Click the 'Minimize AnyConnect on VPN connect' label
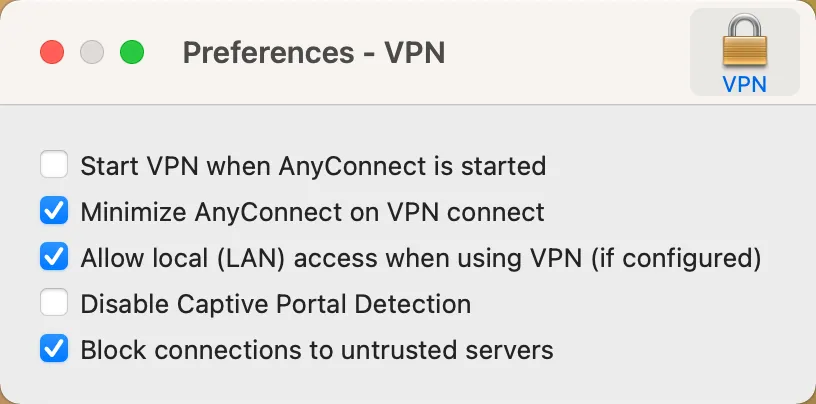 click(312, 212)
